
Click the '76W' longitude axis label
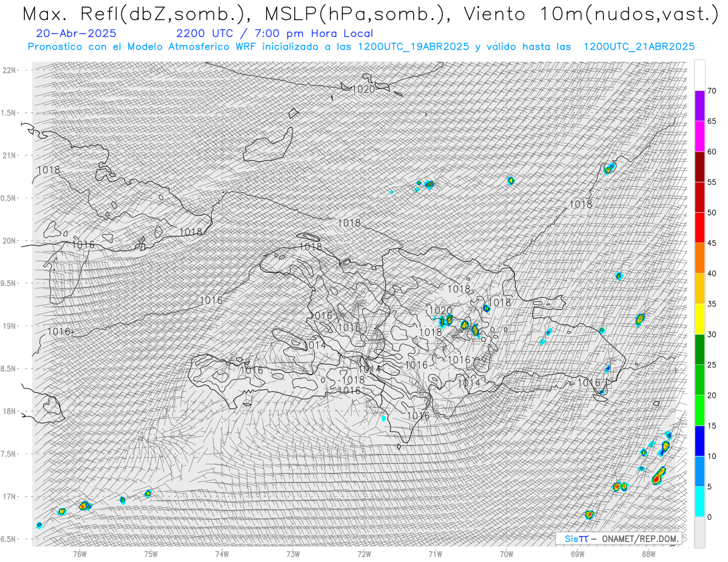pyautogui.click(x=79, y=554)
